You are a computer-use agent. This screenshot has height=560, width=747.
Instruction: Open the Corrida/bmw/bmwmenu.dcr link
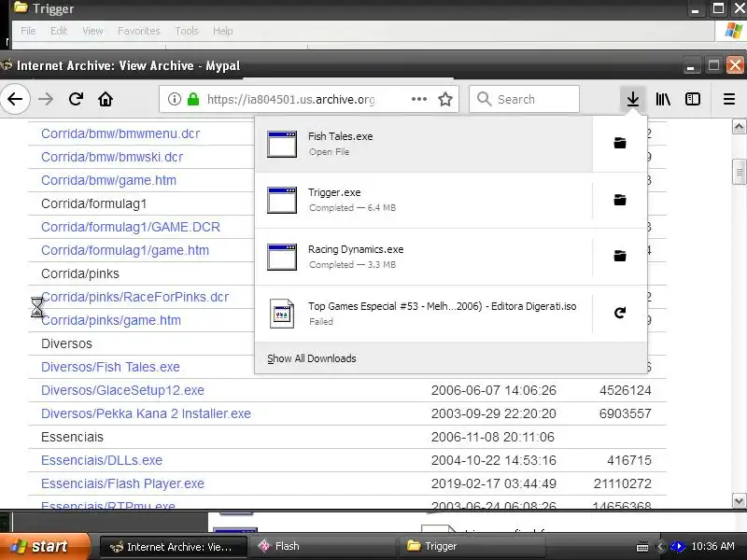(120, 133)
